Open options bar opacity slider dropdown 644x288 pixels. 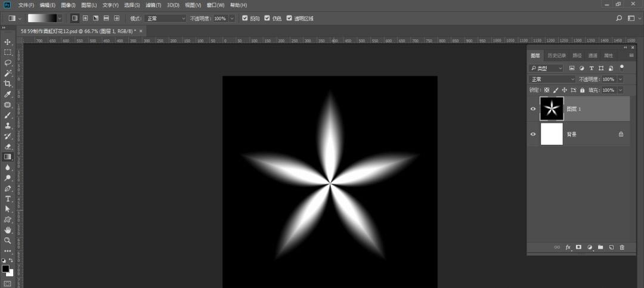click(232, 18)
